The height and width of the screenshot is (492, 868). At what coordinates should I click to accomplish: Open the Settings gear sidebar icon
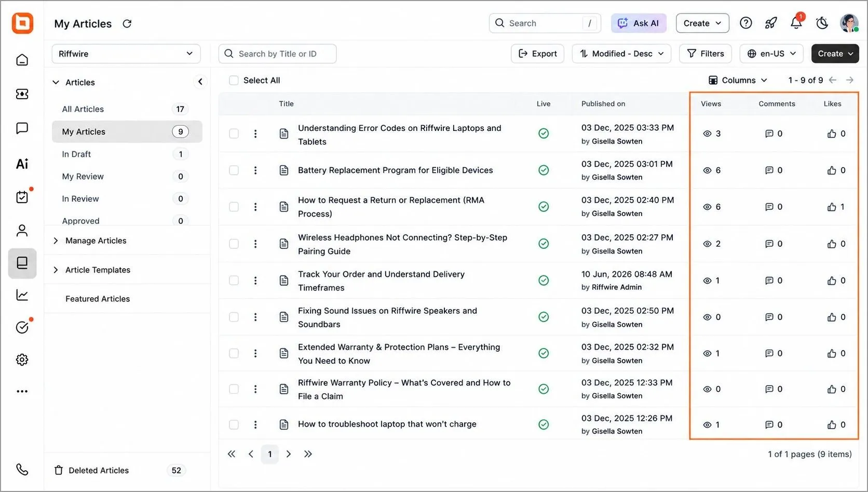coord(22,360)
